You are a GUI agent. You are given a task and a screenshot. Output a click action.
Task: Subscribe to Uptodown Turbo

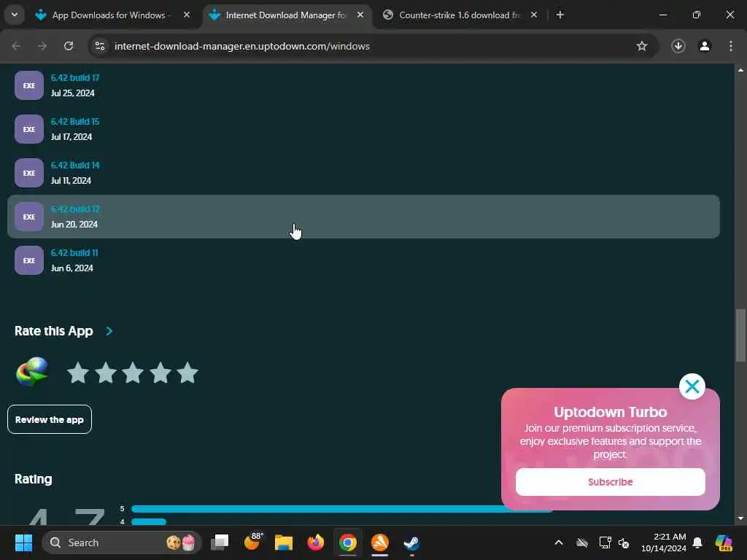pos(611,482)
